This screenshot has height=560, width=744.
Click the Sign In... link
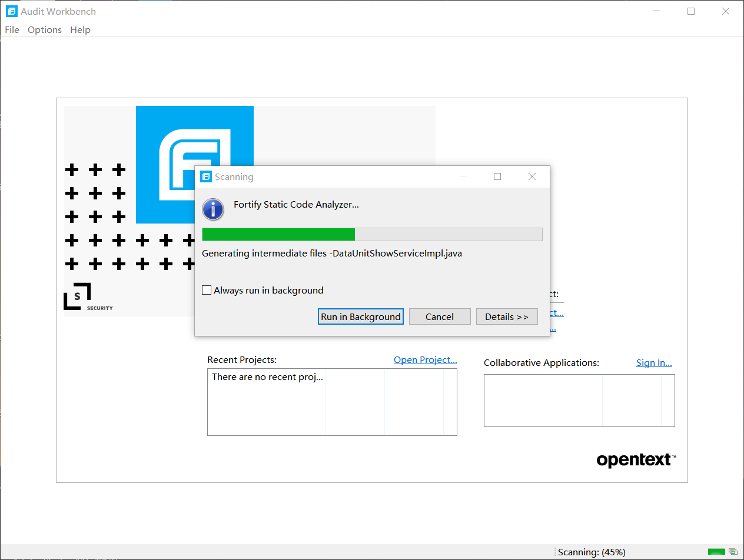click(x=654, y=363)
